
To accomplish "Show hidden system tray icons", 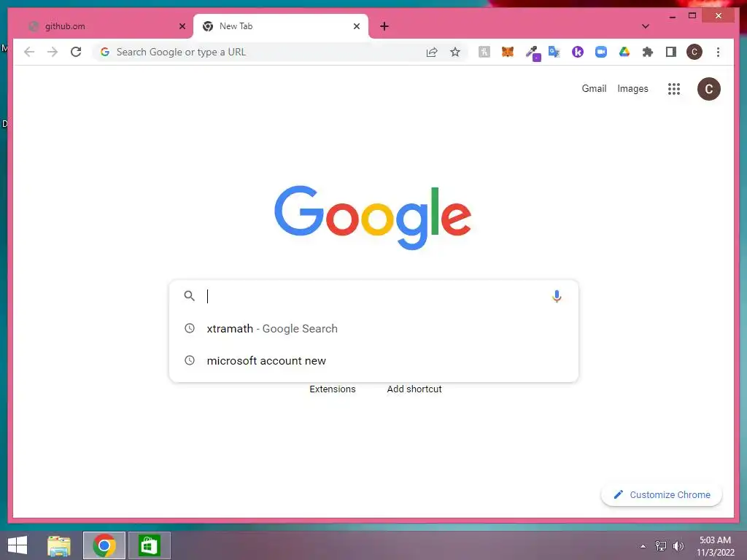I will click(x=643, y=546).
